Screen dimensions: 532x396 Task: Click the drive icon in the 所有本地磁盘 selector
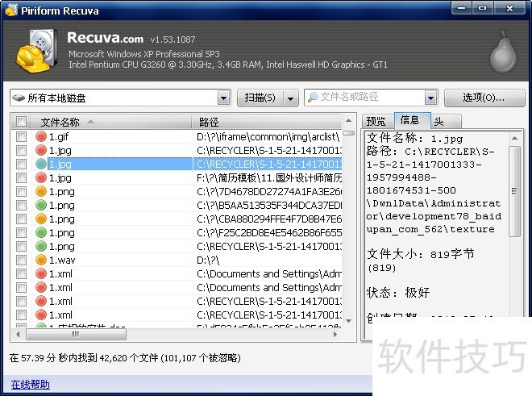19,98
